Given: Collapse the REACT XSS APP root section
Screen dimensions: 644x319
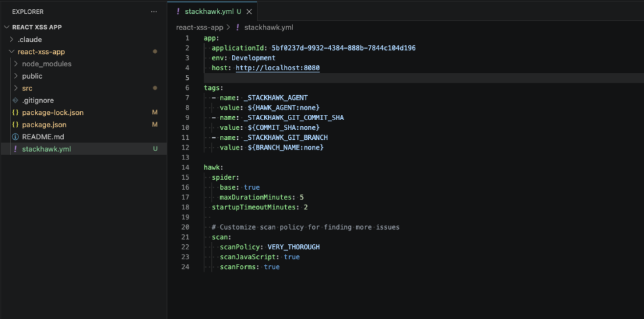Looking at the screenshot, I should [x=7, y=27].
